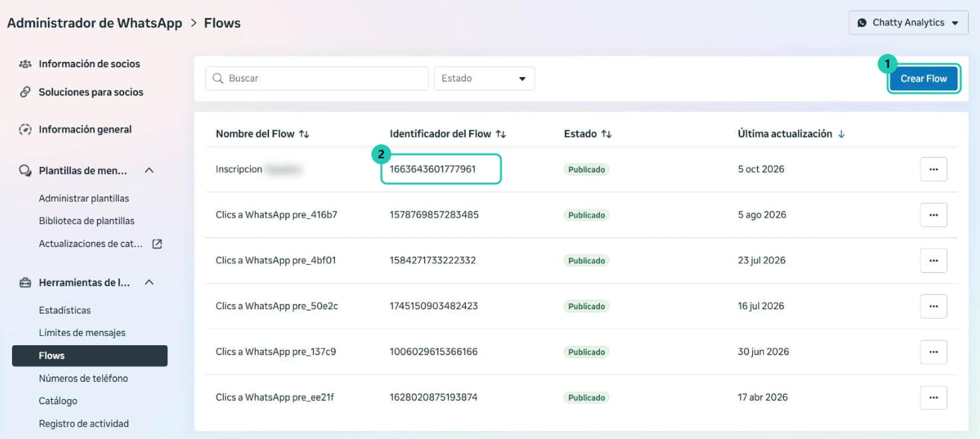
Task: Open Información de socios menu item
Action: click(x=90, y=64)
